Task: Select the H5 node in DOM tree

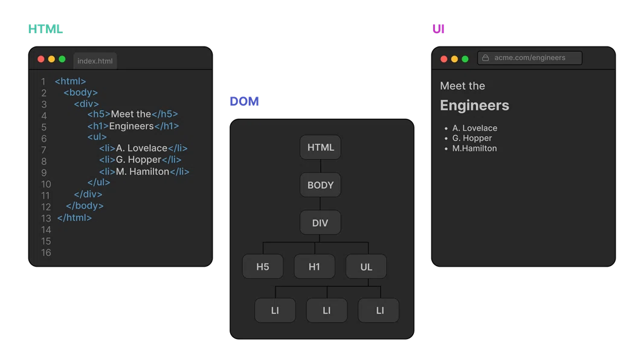Action: tap(263, 267)
